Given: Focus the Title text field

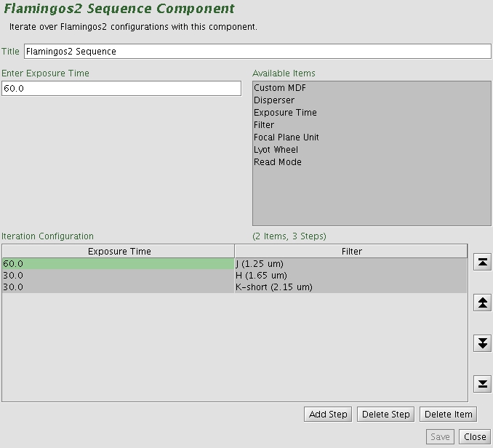Looking at the screenshot, I should click(x=257, y=51).
